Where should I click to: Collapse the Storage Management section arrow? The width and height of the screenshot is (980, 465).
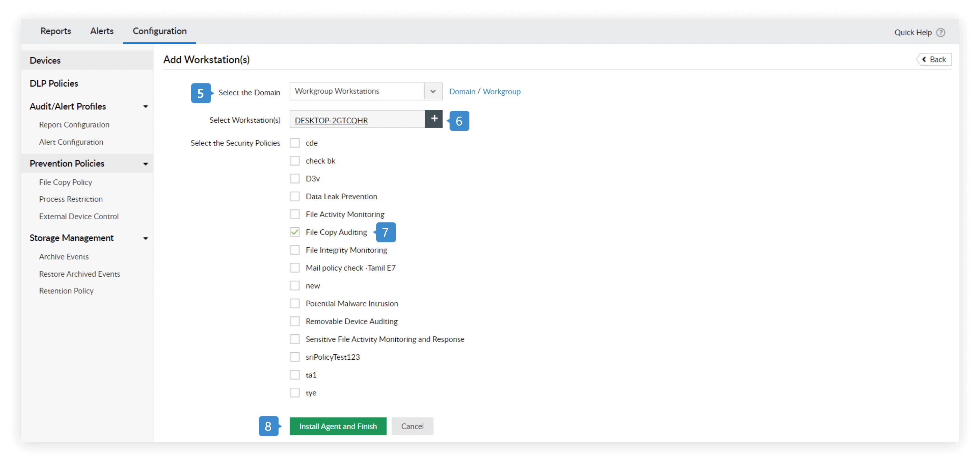click(145, 239)
